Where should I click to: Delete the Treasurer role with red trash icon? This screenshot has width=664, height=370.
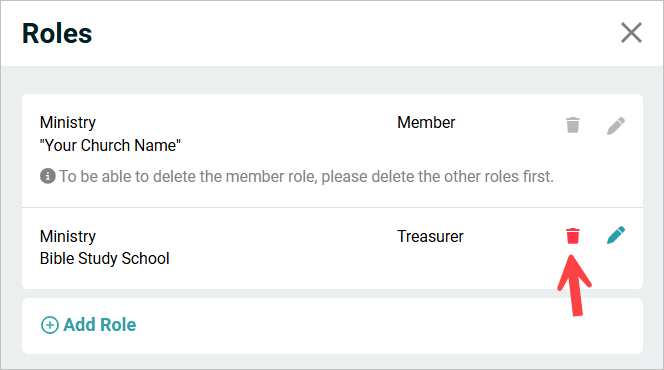point(573,236)
